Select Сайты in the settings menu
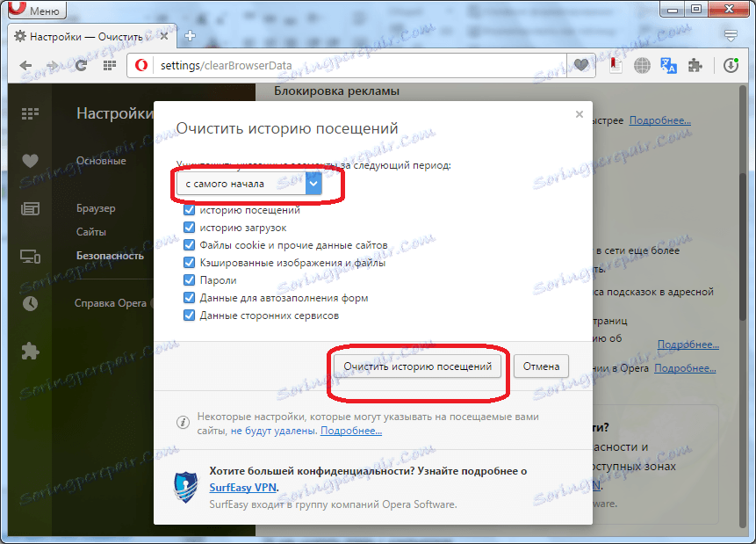 coord(91,232)
